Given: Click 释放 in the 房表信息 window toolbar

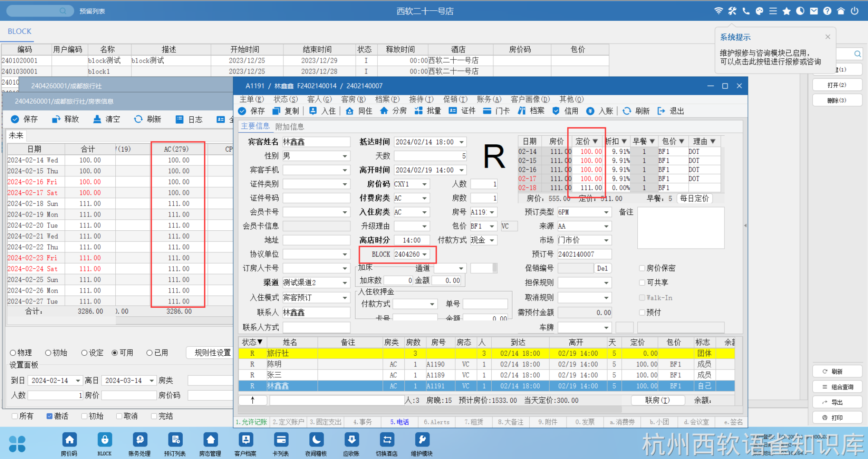Looking at the screenshot, I should click(x=65, y=119).
